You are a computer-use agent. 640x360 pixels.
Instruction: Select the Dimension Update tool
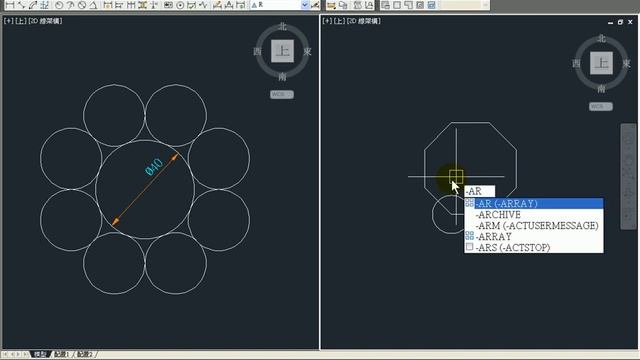coord(241,5)
